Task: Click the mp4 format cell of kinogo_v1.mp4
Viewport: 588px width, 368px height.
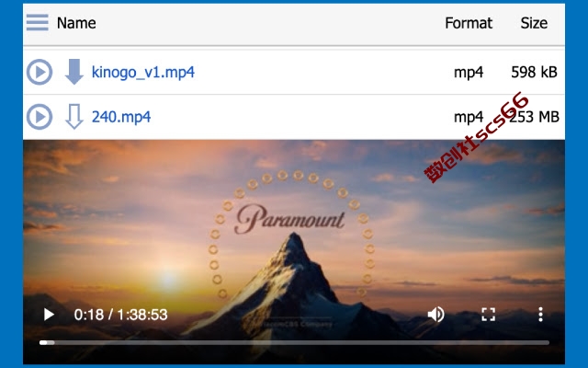Action: 469,72
